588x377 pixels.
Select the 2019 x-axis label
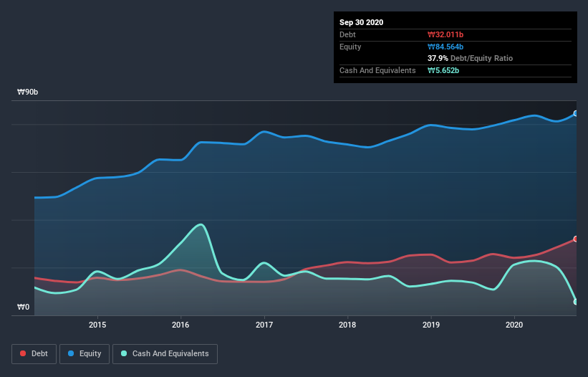pos(431,325)
